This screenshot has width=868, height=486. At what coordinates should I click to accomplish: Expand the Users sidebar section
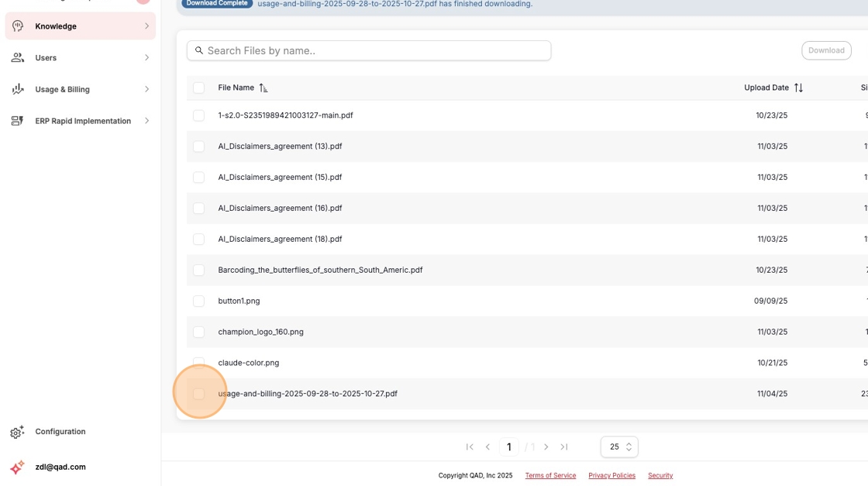point(146,57)
